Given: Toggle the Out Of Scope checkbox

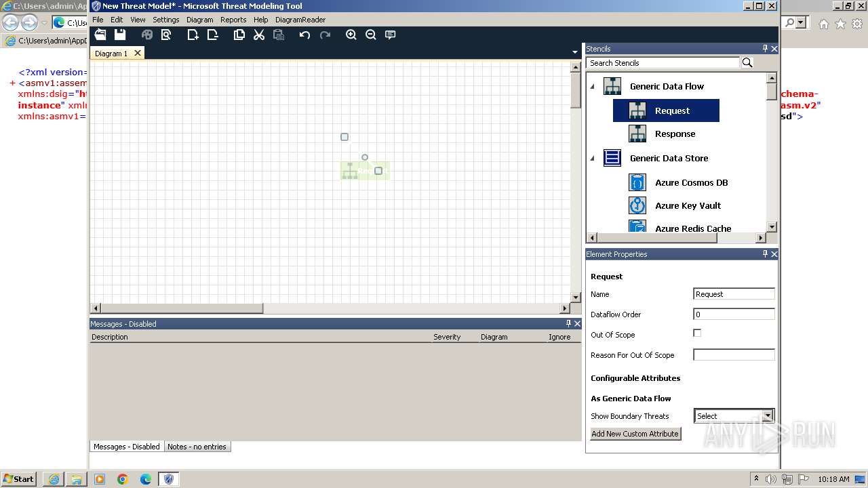Looking at the screenshot, I should coord(697,333).
